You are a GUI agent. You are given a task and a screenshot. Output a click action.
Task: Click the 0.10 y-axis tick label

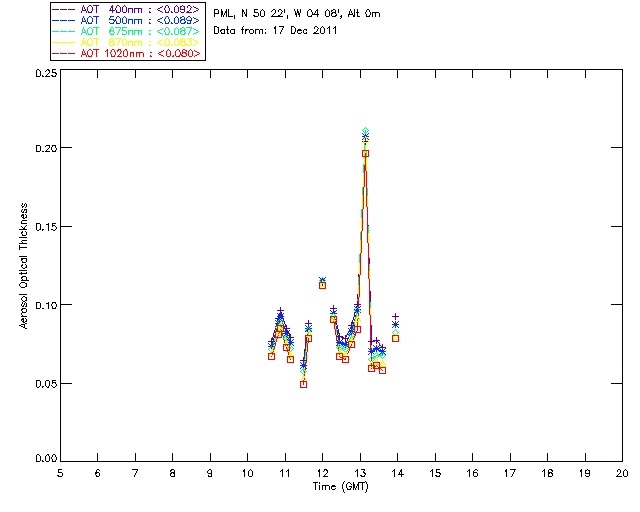coord(46,305)
